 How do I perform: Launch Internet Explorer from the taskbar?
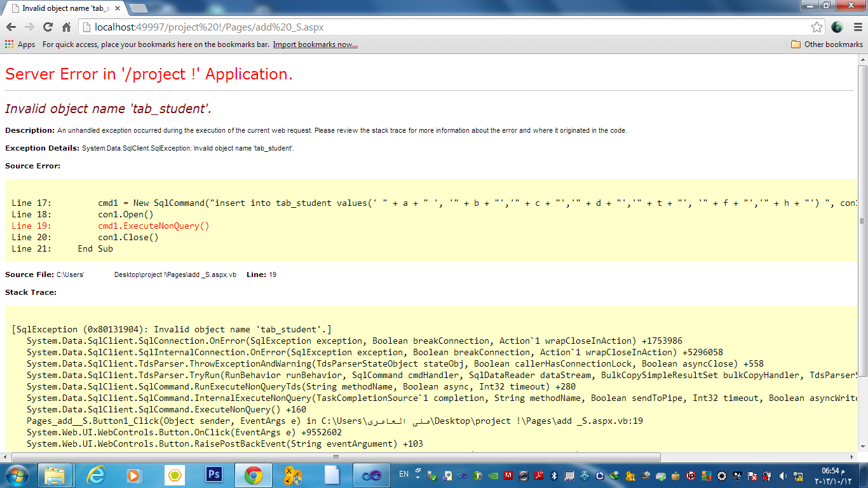coord(95,475)
